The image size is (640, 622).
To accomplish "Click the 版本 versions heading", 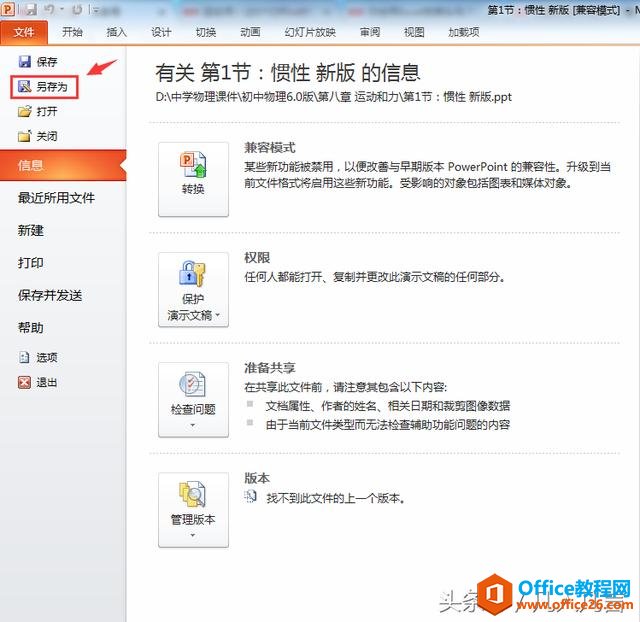I will (x=257, y=478).
